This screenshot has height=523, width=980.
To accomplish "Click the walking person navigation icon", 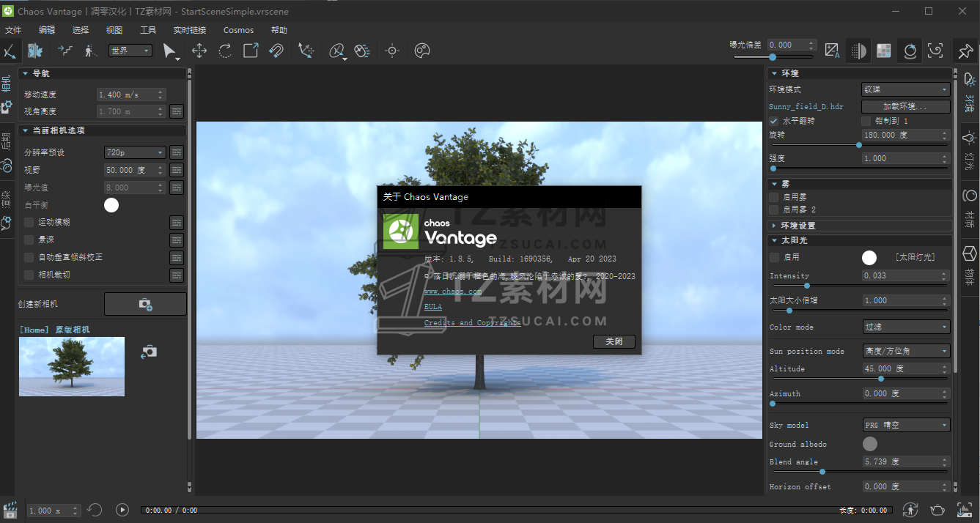I will (x=90, y=51).
